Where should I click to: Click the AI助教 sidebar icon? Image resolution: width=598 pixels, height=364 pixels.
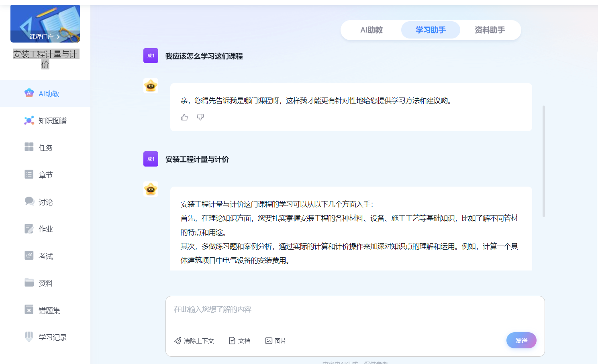point(29,93)
